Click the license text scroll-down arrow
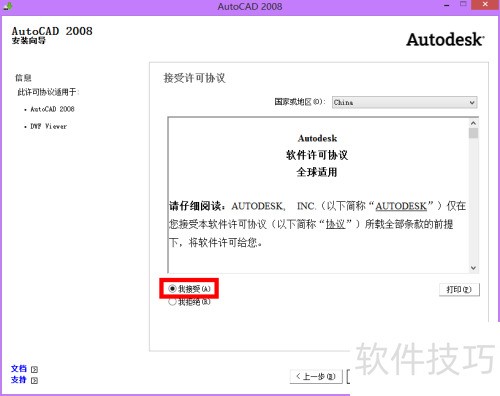500x396 pixels. (x=473, y=268)
